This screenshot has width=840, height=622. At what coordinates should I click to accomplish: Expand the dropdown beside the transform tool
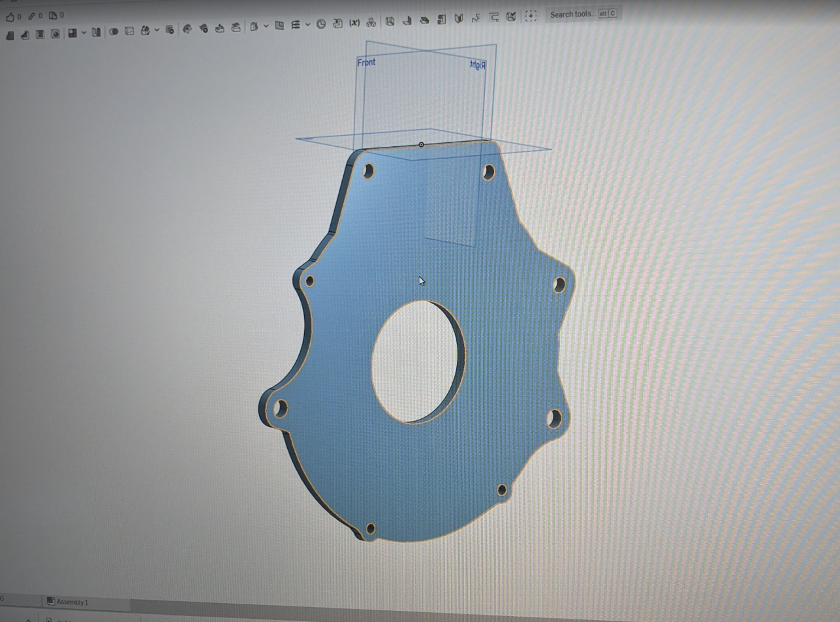157,30
